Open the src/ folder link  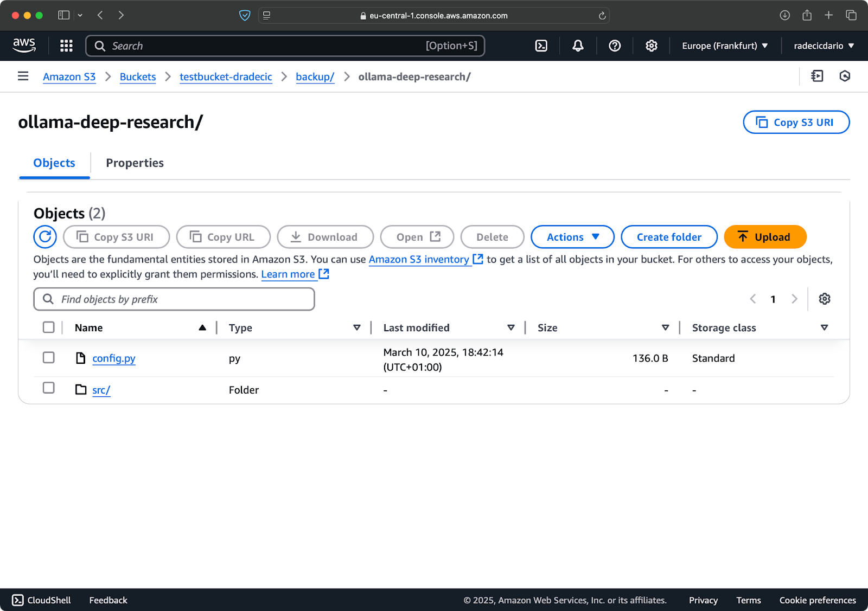101,390
